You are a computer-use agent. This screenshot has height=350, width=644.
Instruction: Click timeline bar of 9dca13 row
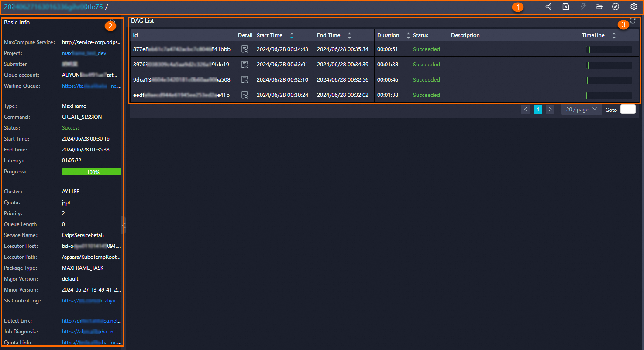click(x=609, y=80)
